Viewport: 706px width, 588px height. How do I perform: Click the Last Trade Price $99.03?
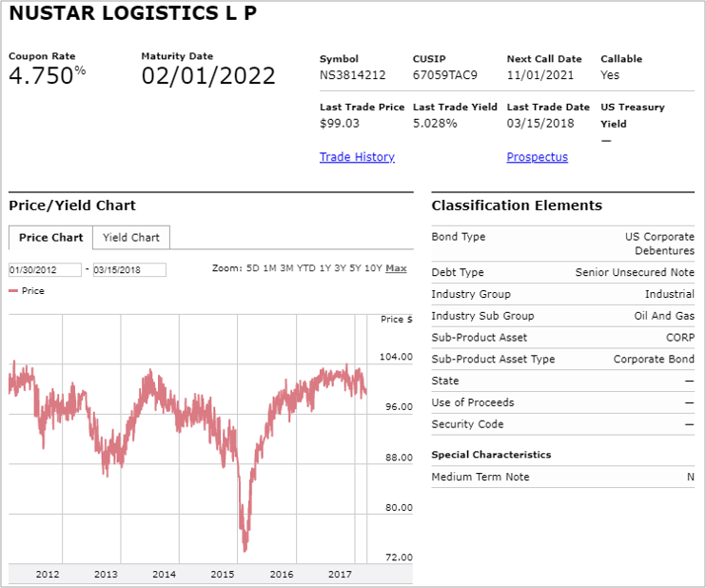pyautogui.click(x=340, y=124)
